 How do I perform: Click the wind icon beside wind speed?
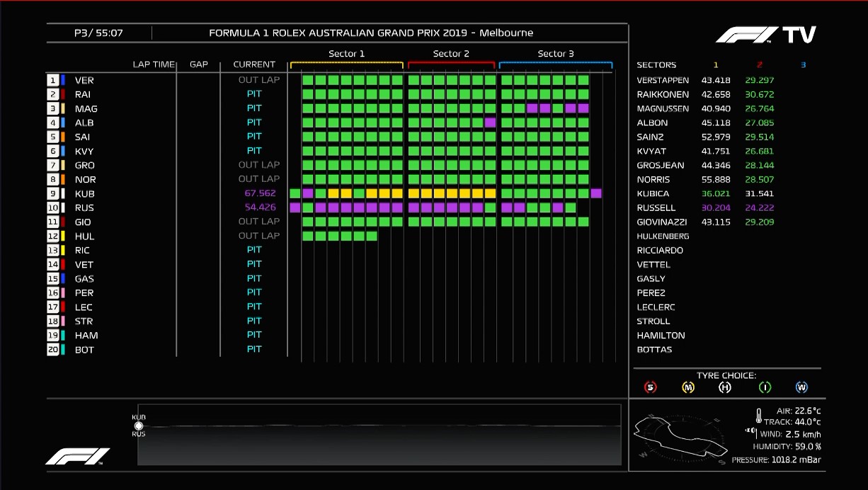(x=751, y=433)
